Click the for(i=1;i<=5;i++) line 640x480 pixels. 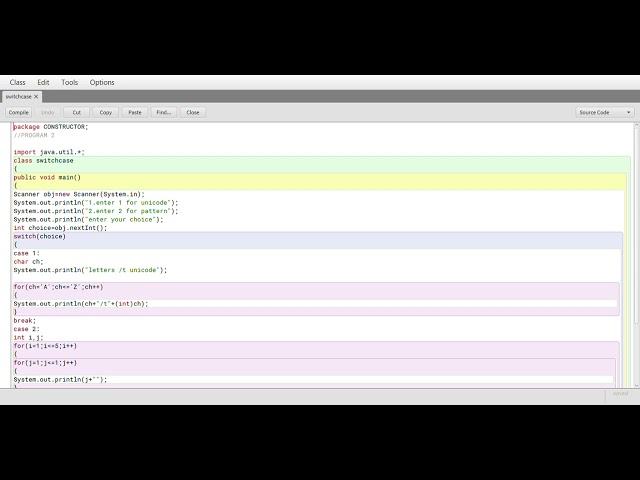click(45, 346)
